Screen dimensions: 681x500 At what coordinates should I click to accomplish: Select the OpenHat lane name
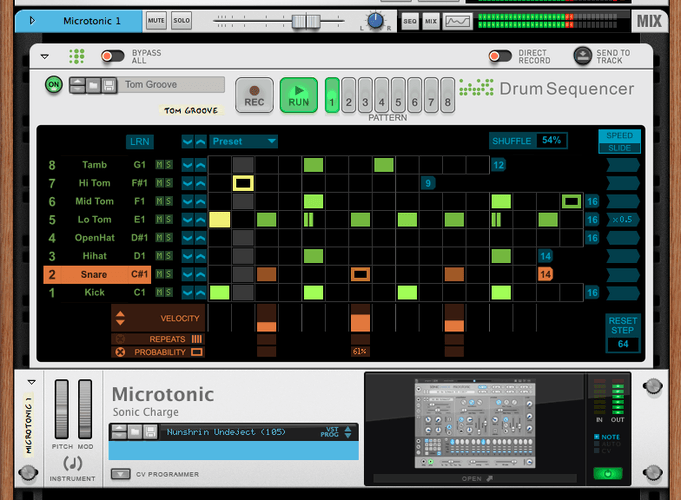point(94,238)
